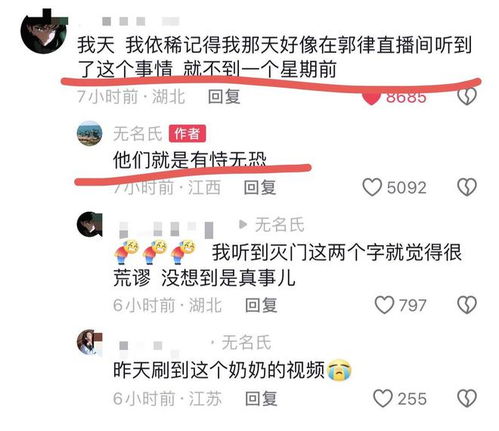Open 无名氏 mention after the triangle arrow
The image size is (499, 431).
tap(279, 224)
